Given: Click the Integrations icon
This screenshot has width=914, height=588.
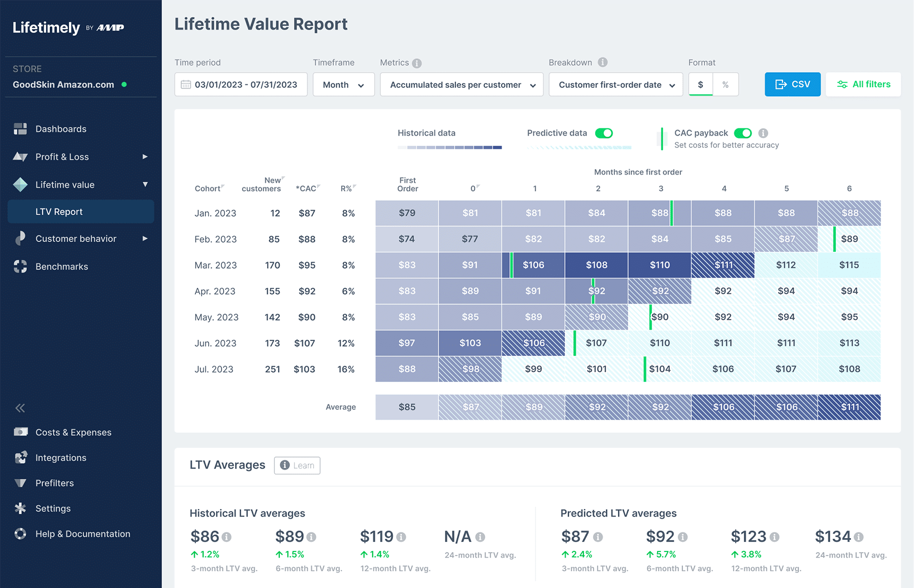Looking at the screenshot, I should pyautogui.click(x=20, y=458).
